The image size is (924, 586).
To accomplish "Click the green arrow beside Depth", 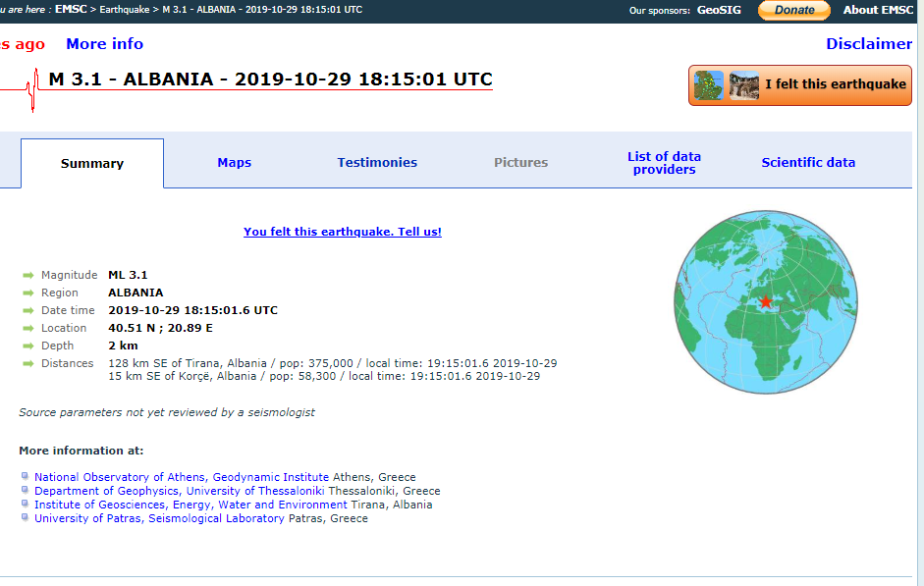I will (28, 346).
